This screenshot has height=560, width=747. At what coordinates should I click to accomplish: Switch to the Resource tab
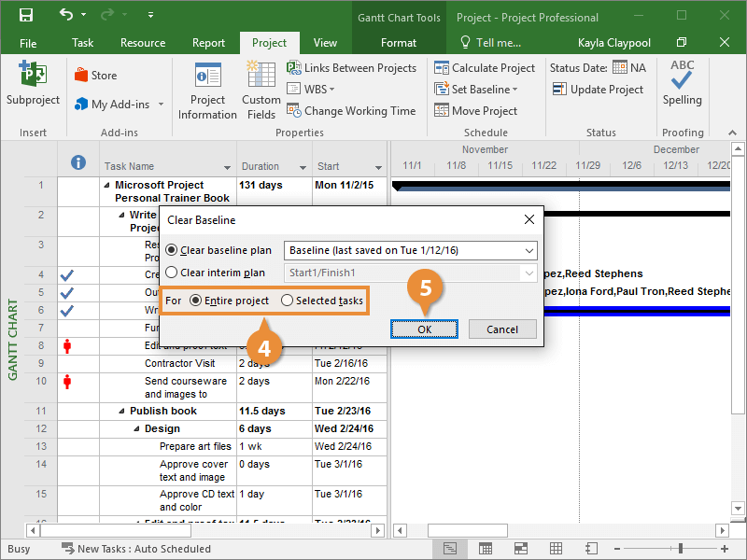[143, 43]
